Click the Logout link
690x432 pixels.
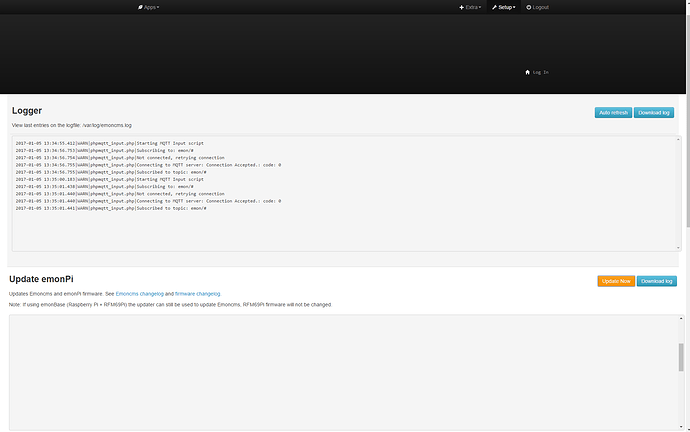tap(537, 7)
